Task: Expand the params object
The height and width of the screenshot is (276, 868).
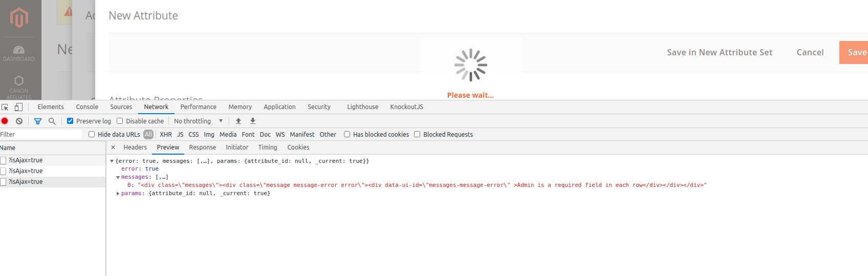Action: [x=118, y=194]
